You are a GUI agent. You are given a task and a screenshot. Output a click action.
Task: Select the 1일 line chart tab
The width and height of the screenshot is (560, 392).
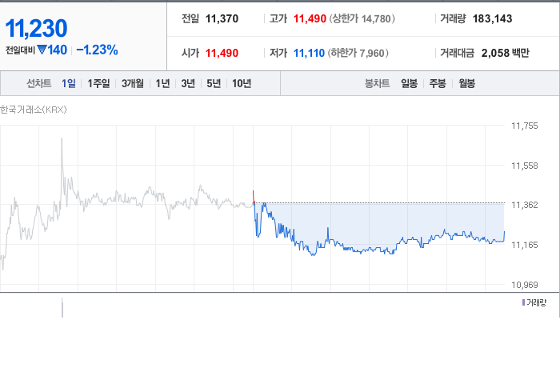point(69,83)
